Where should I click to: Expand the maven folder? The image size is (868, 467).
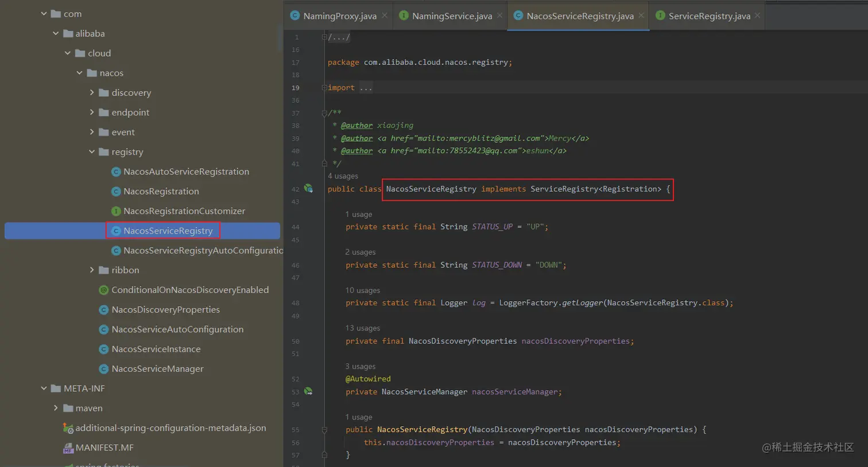click(56, 408)
